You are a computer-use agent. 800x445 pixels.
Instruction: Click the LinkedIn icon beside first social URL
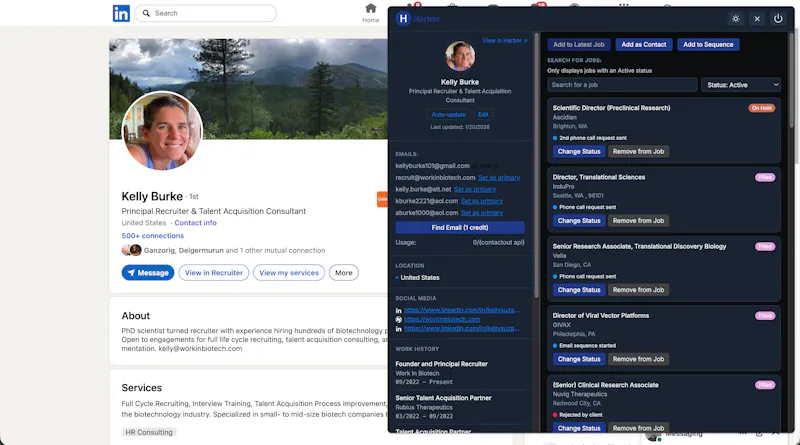398,310
